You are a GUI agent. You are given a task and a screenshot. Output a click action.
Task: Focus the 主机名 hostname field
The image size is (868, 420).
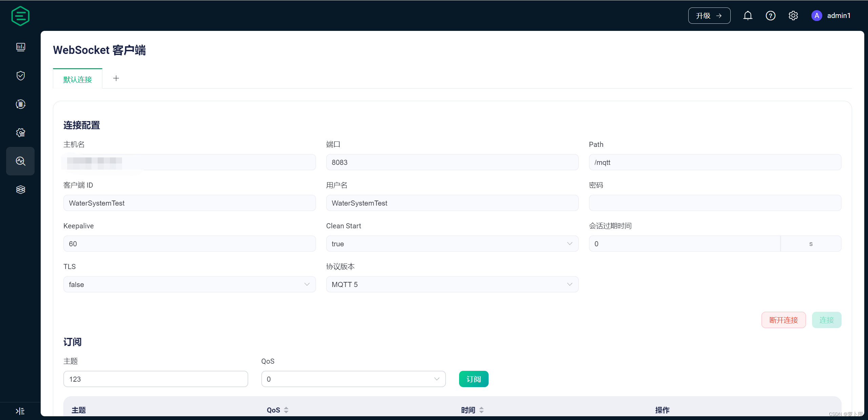click(x=190, y=162)
